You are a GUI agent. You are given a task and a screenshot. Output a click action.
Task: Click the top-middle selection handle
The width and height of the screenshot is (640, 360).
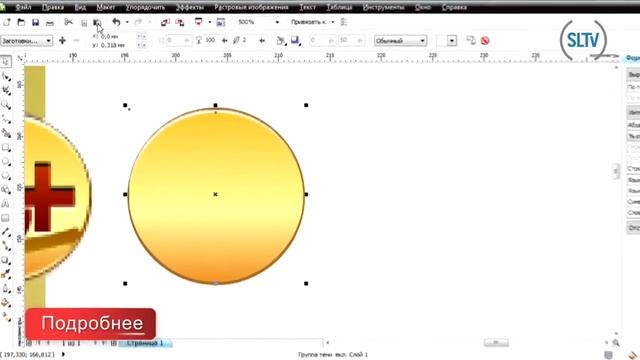point(216,105)
